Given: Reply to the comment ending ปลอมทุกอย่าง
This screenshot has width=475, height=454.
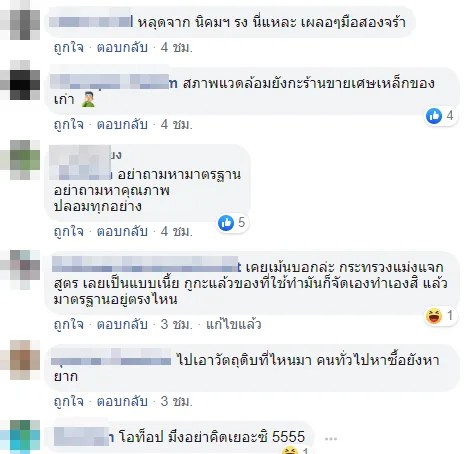Looking at the screenshot, I should [x=122, y=231].
